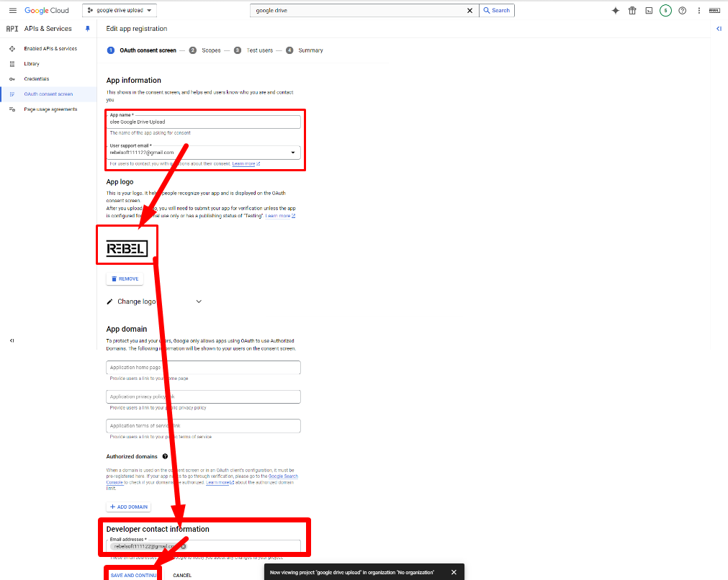This screenshot has height=580, width=728.
Task: Click the Search button
Action: 497,10
